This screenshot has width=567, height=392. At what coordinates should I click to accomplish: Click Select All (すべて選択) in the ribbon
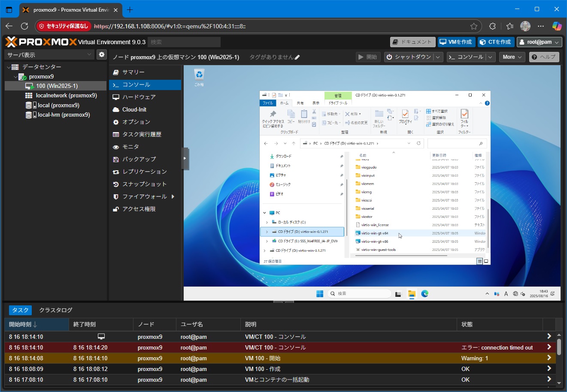pyautogui.click(x=437, y=111)
